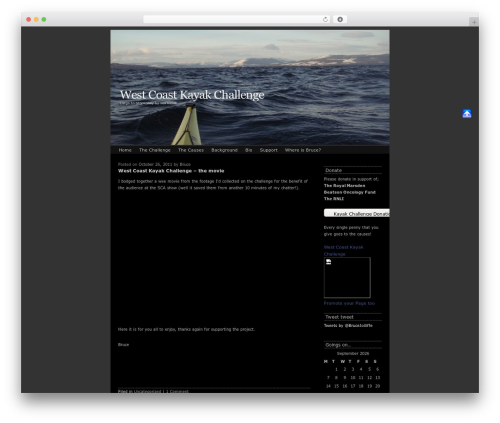The width and height of the screenshot is (500, 423).
Task: Open the blue West Coast Kayak Challenge Facebook link
Action: coord(343,250)
